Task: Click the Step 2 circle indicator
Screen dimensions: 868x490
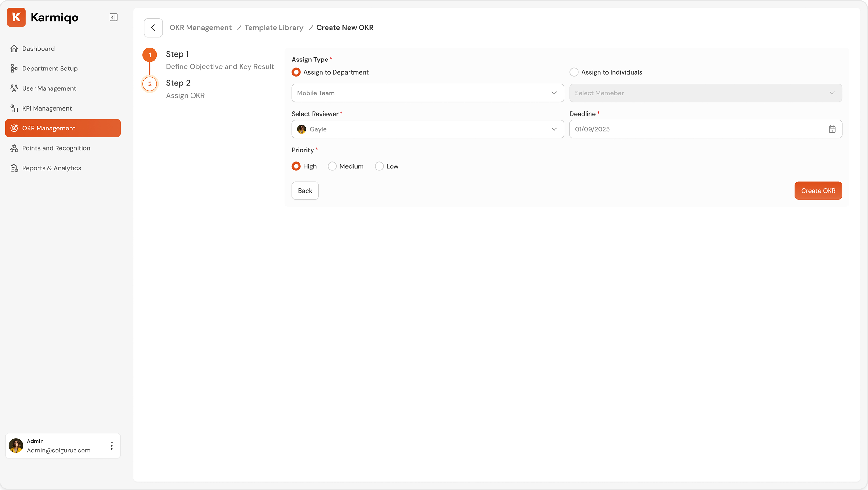Action: 150,84
